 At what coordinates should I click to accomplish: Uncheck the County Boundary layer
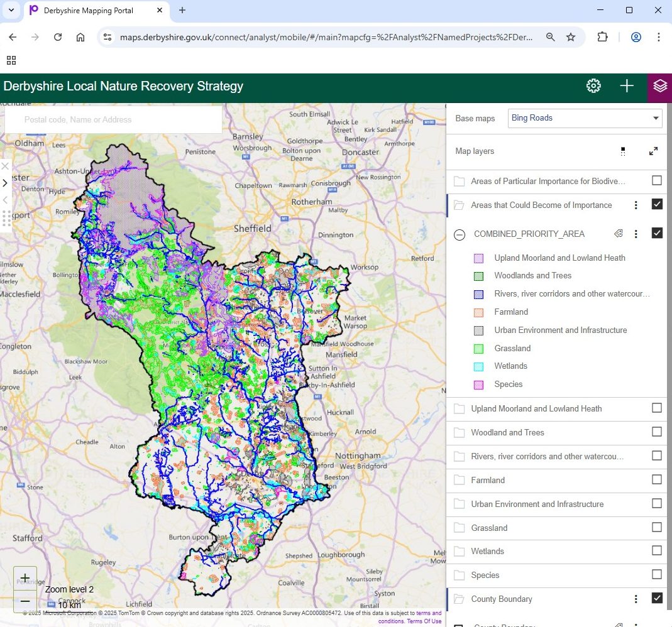[x=657, y=598]
